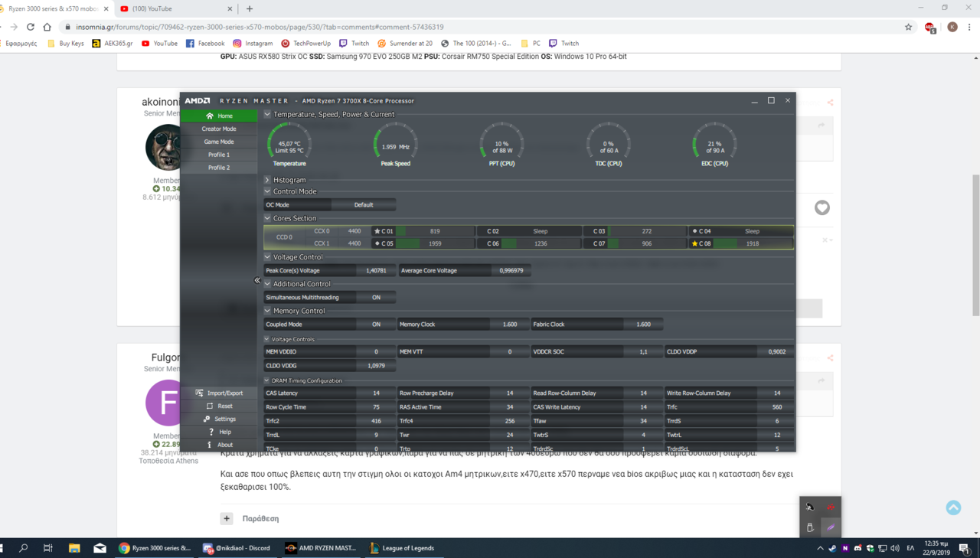Screen dimensions: 980x558
Task: Open the Buy Keys bookmark
Action: pos(66,44)
